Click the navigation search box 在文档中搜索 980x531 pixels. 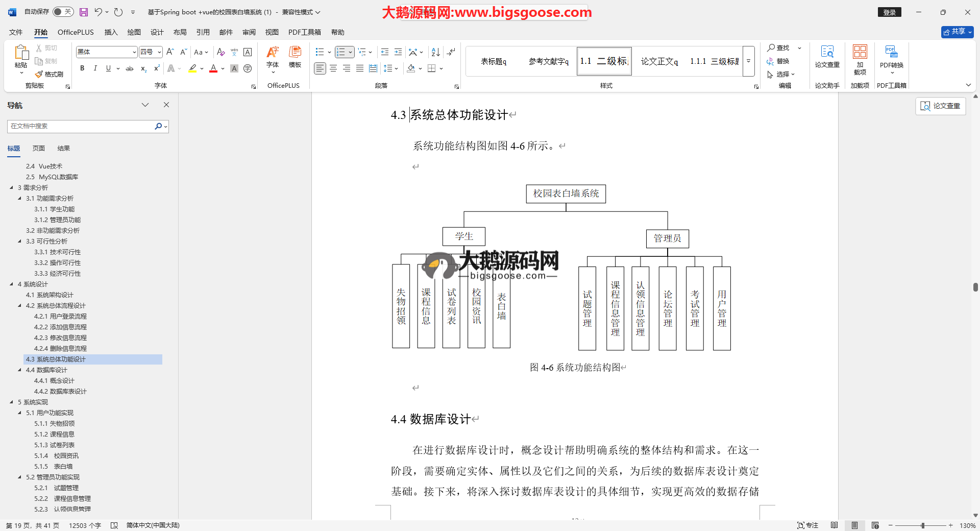coord(82,126)
